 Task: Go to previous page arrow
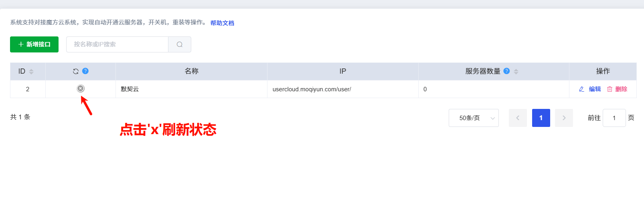(518, 118)
